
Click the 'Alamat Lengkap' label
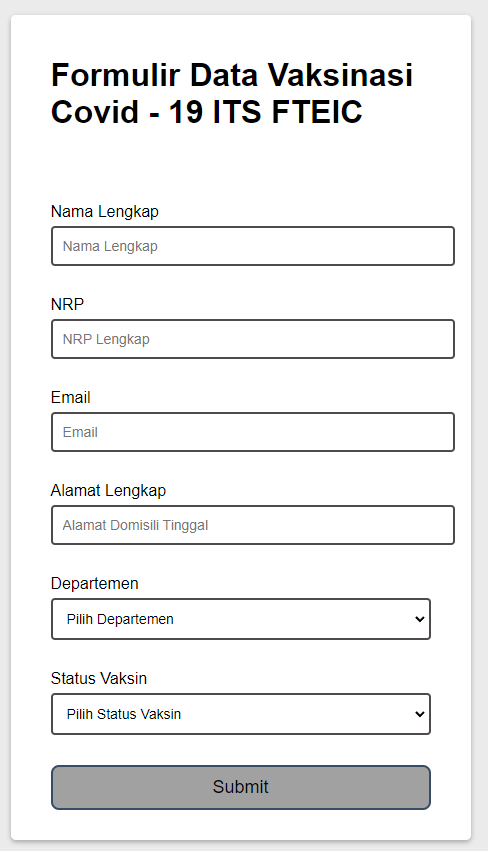[109, 491]
